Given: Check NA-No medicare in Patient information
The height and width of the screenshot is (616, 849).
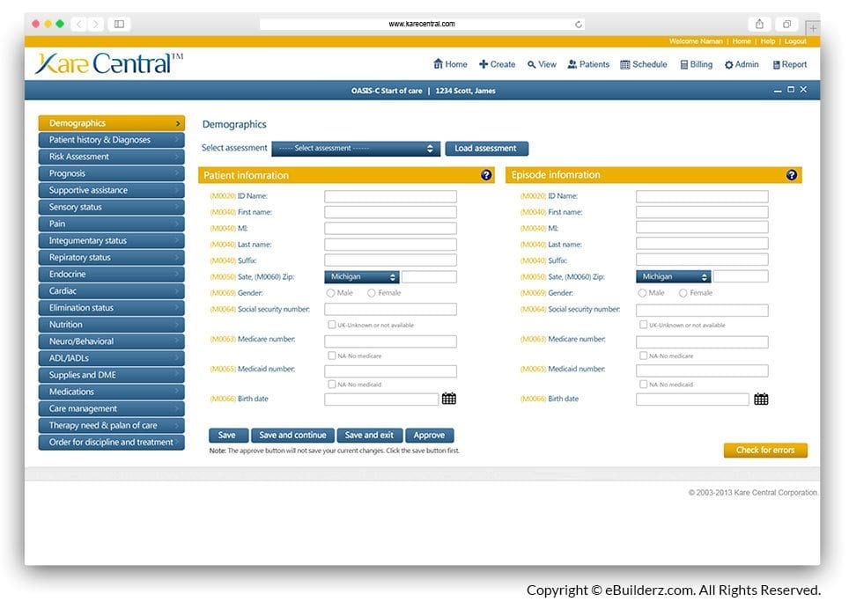Looking at the screenshot, I should (332, 356).
